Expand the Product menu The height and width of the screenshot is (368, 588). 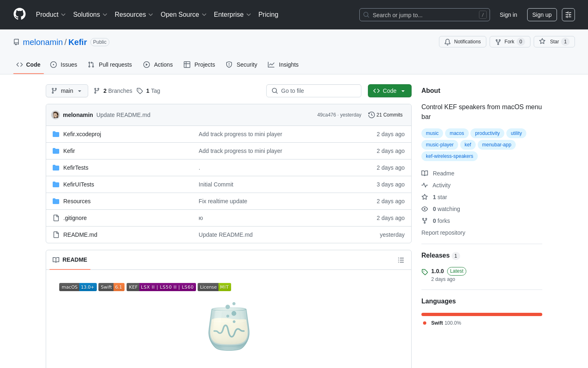tap(51, 15)
